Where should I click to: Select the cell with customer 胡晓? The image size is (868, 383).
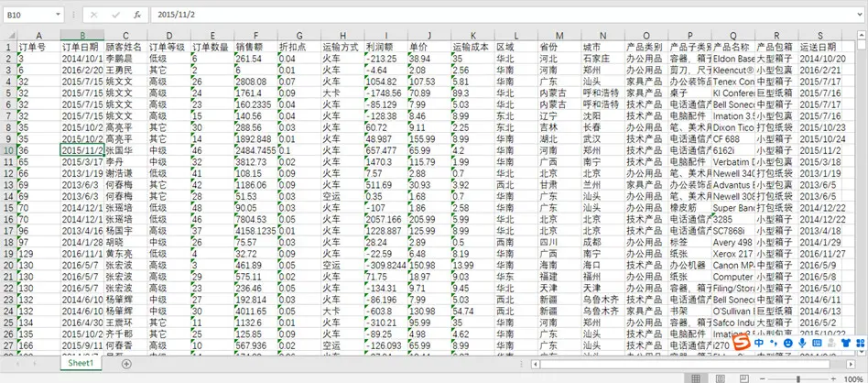click(x=125, y=242)
